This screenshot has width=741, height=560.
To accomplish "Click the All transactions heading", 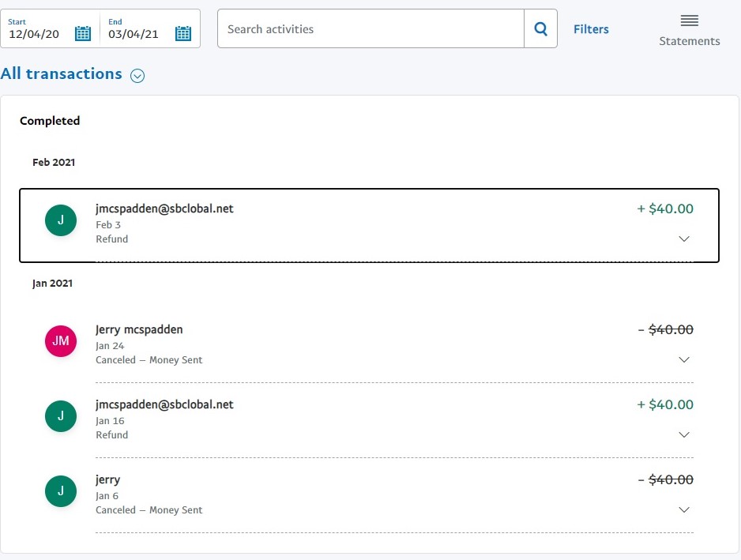I will (x=62, y=73).
